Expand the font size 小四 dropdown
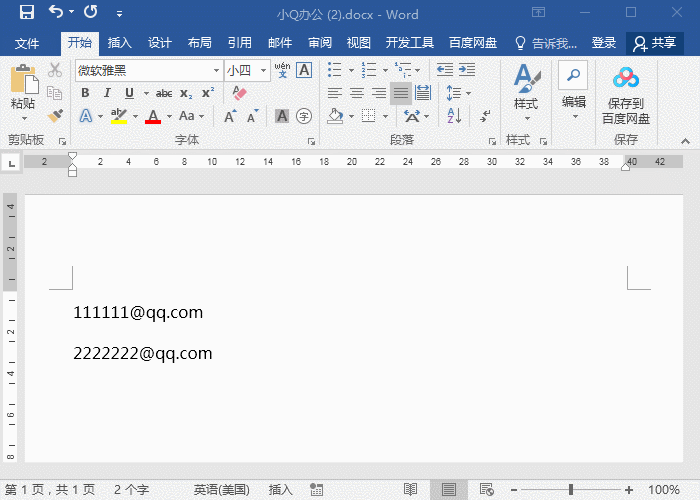700x500 pixels. [264, 70]
